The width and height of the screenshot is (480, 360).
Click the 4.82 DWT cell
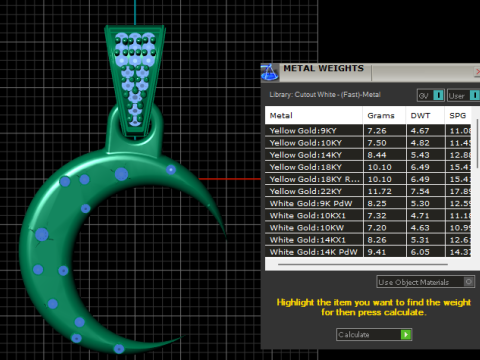426,143
